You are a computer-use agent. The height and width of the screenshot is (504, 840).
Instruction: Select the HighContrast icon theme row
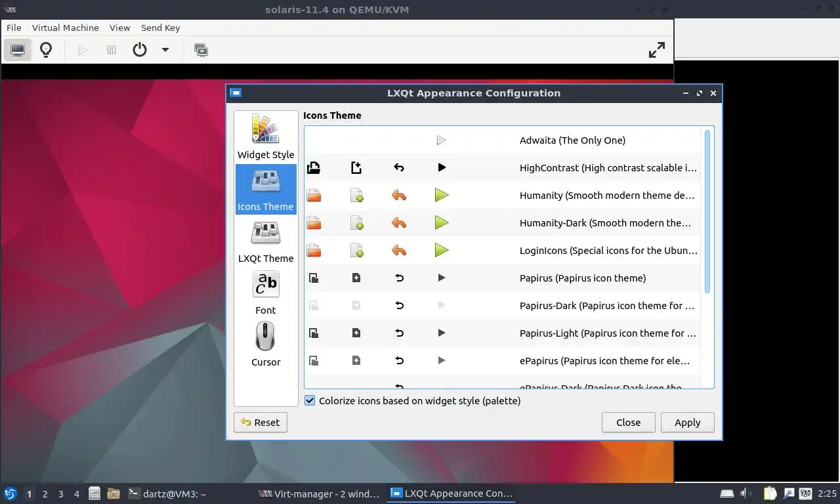coord(503,168)
